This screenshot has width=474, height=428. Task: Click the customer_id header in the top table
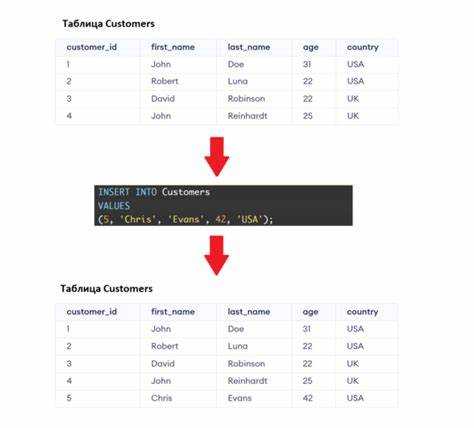pyautogui.click(x=92, y=47)
